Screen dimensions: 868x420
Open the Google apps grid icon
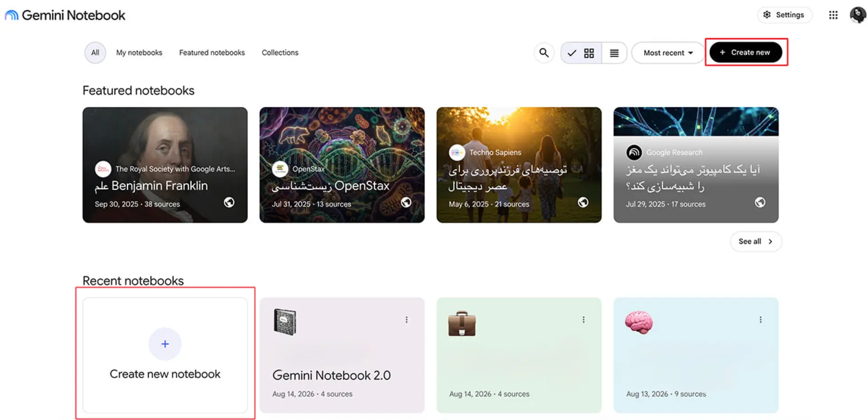833,15
